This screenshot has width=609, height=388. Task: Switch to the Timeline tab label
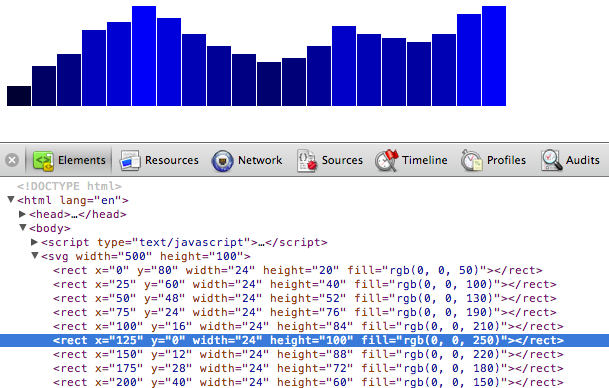[x=425, y=160]
